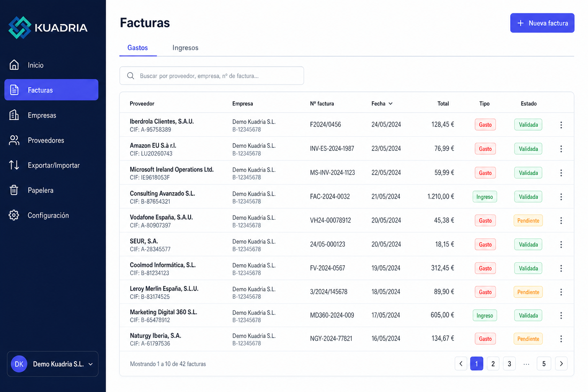Open Configuración using the gear icon
The width and height of the screenshot is (588, 392).
tap(14, 215)
